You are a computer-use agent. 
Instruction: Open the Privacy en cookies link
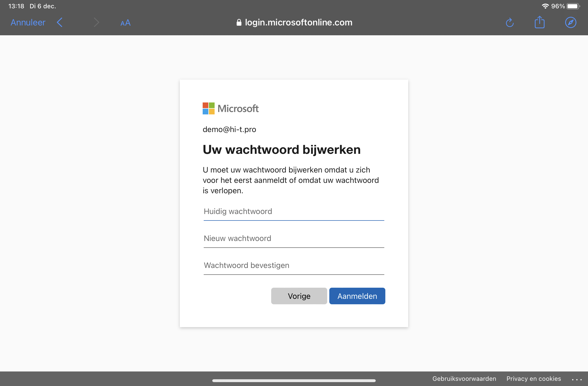[534, 379]
